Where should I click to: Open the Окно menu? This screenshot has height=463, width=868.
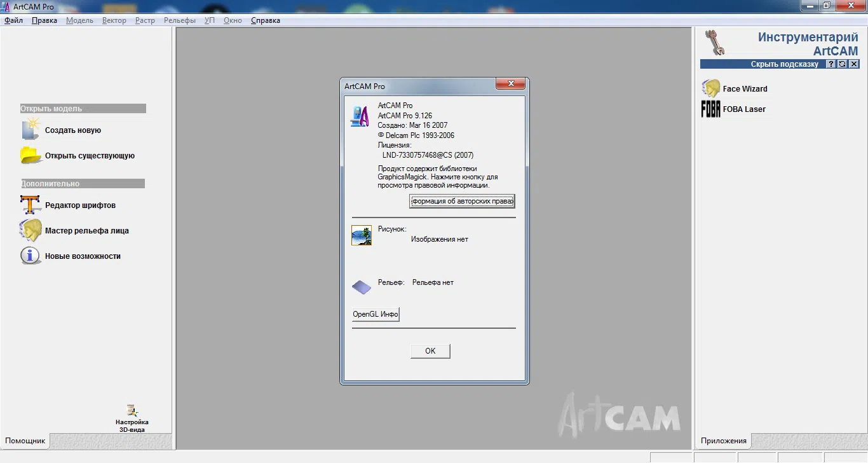pyautogui.click(x=233, y=20)
